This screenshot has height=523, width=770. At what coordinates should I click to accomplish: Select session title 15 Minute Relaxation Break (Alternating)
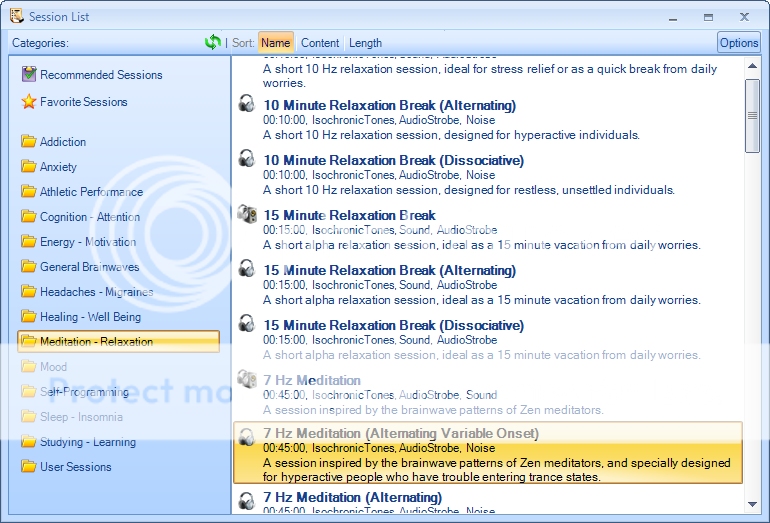(x=389, y=271)
